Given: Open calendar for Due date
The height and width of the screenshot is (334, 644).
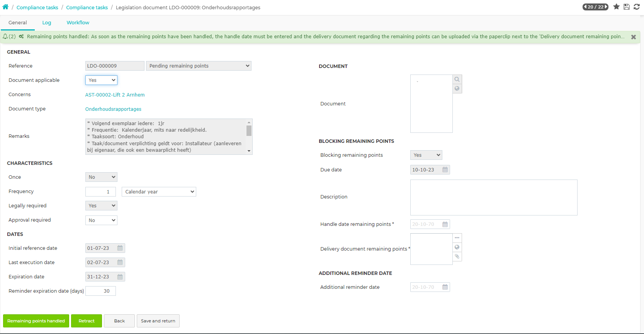Looking at the screenshot, I should pyautogui.click(x=445, y=170).
